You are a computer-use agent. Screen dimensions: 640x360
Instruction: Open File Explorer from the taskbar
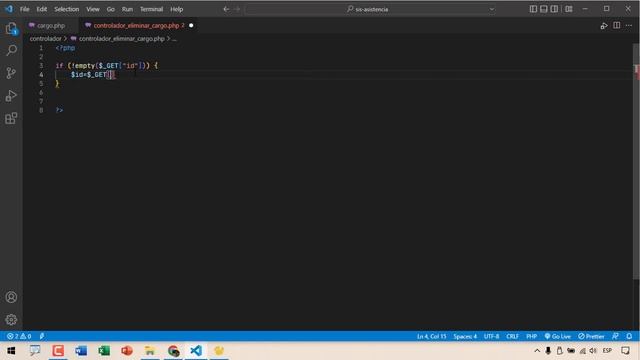(150, 351)
